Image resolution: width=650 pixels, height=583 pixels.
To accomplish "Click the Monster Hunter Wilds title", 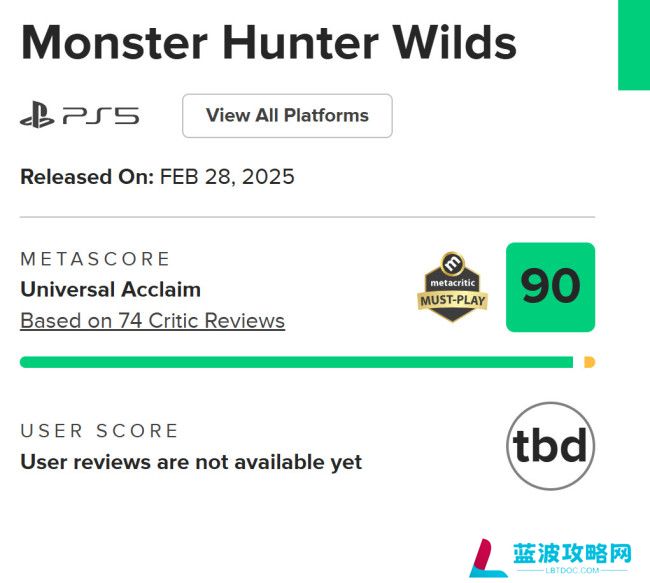I will click(269, 43).
